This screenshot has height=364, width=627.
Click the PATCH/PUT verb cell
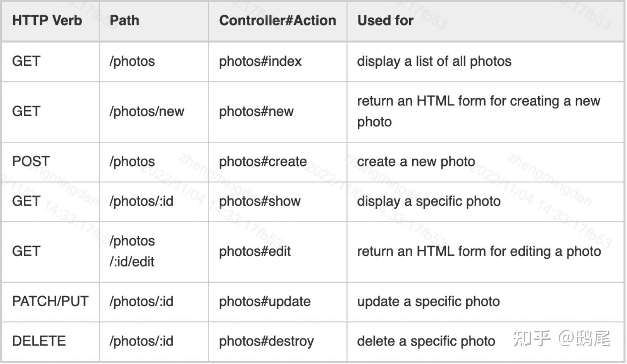pos(50,301)
